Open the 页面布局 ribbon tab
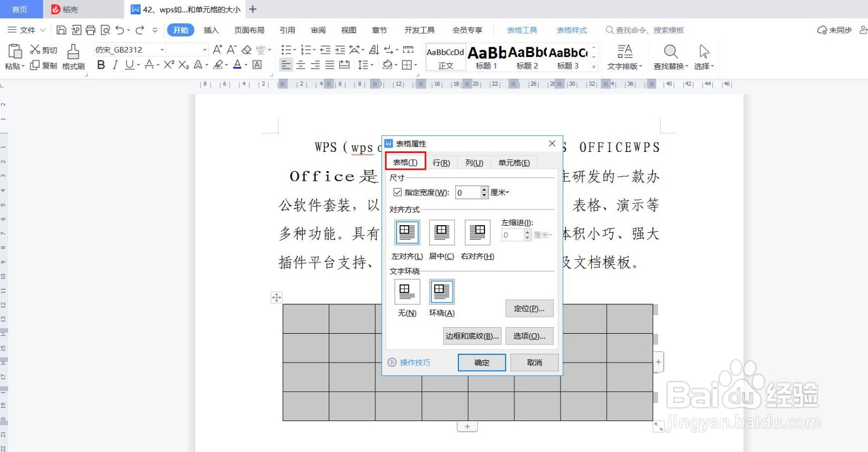This screenshot has height=452, width=868. point(250,30)
